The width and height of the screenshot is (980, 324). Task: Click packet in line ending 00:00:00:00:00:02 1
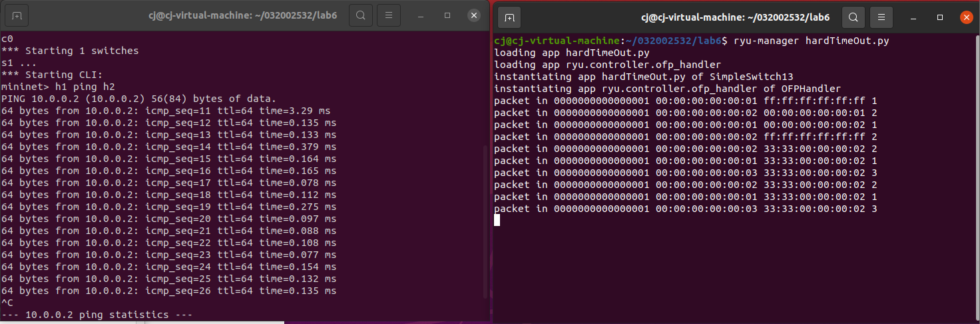tap(685, 125)
